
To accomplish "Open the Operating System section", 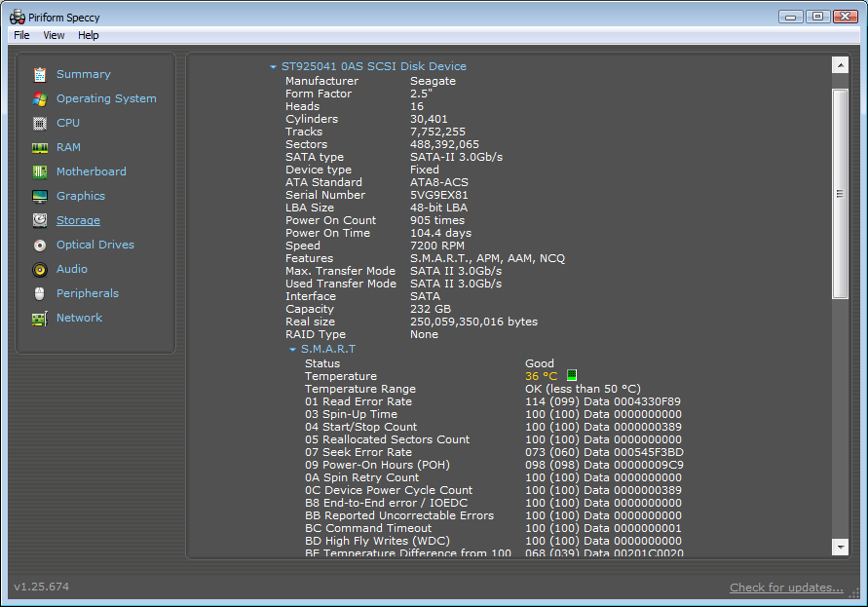I will [106, 98].
